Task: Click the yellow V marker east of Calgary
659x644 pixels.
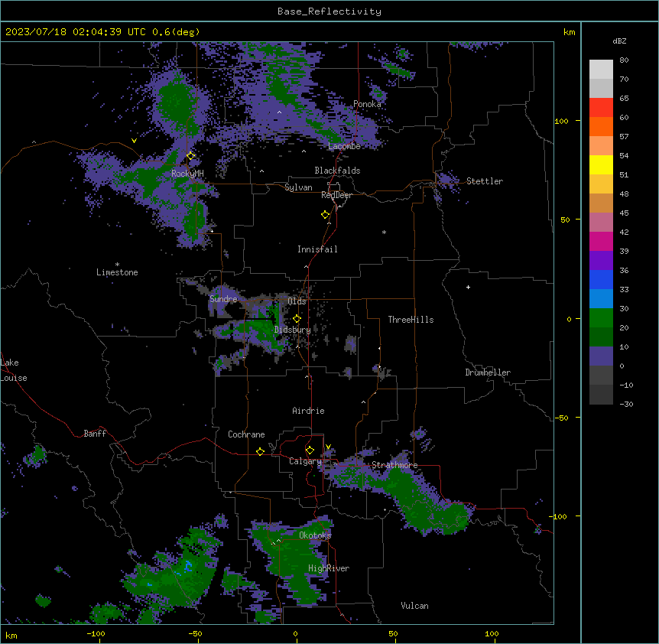Action: [328, 447]
